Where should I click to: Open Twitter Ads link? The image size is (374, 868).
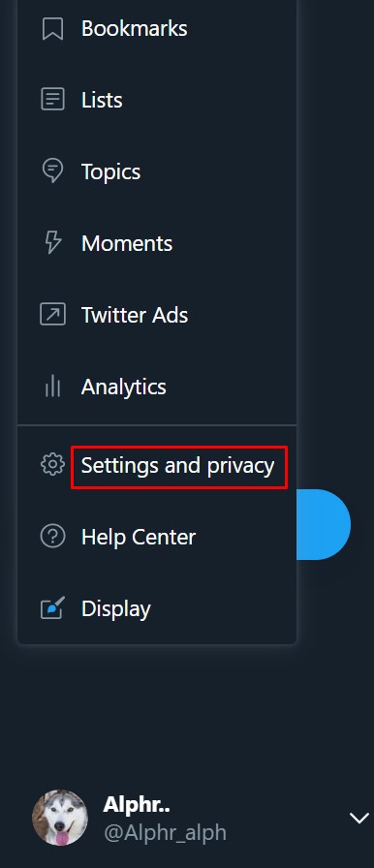point(135,315)
